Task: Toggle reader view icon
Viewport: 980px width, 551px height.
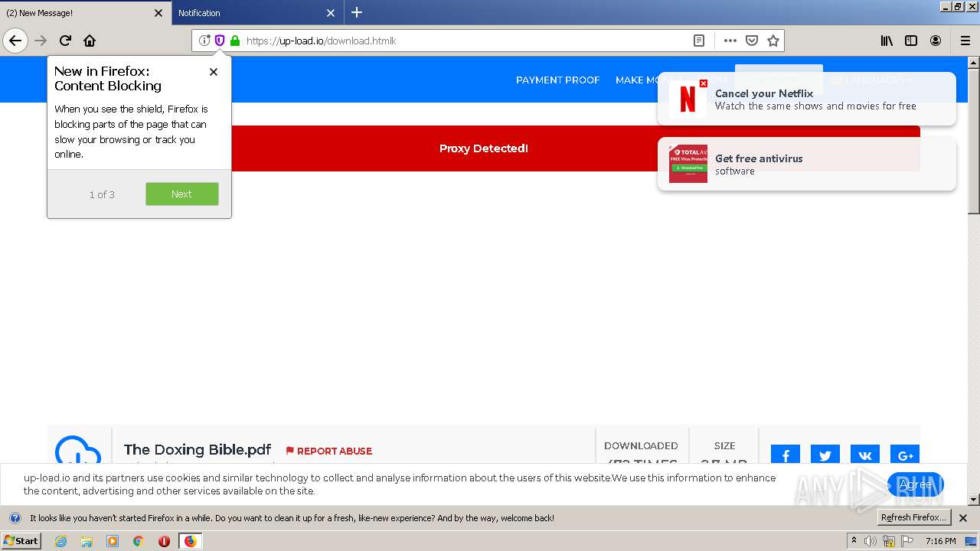Action: coord(699,41)
